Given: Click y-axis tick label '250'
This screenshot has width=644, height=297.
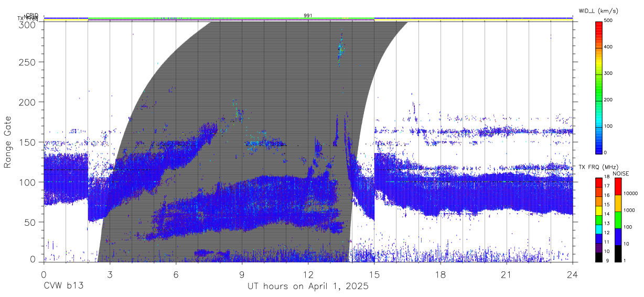Looking at the screenshot, I should [x=26, y=62].
